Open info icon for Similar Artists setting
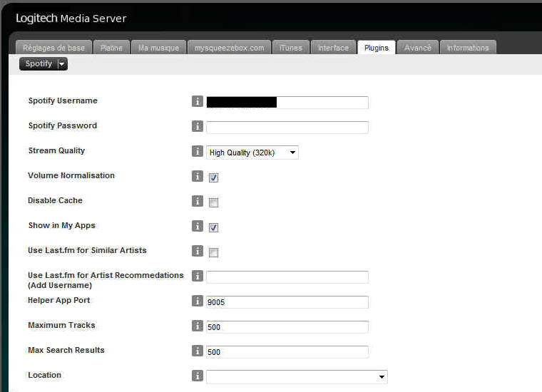 click(x=198, y=251)
